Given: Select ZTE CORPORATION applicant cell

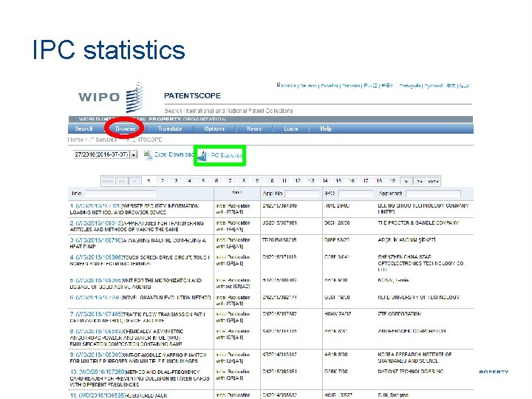Looking at the screenshot, I should pyautogui.click(x=399, y=314).
